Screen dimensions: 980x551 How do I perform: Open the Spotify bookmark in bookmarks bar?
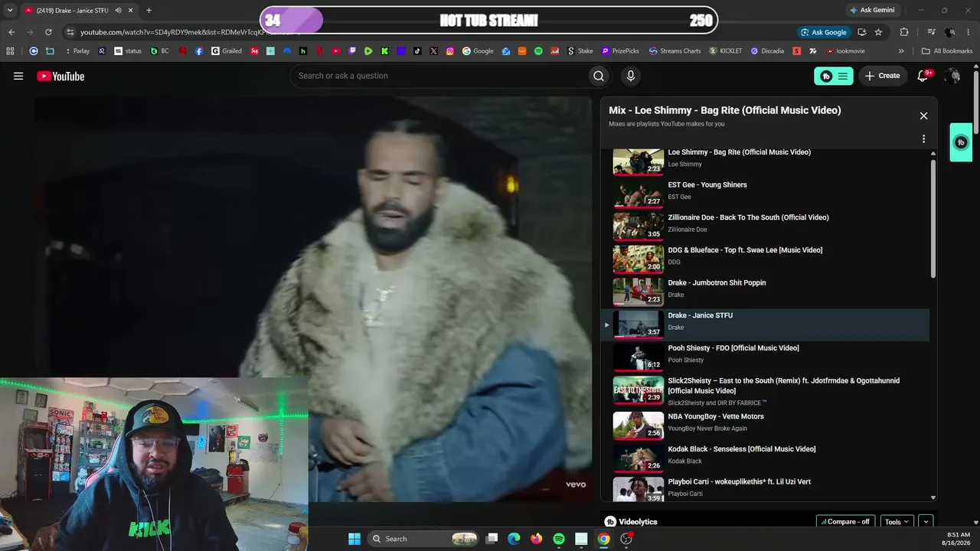tap(538, 51)
